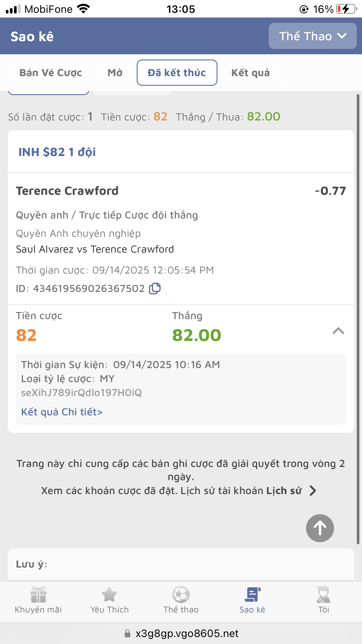The width and height of the screenshot is (362, 644).
Task: Tap the INH $82 1 đội header
Action: (57, 152)
